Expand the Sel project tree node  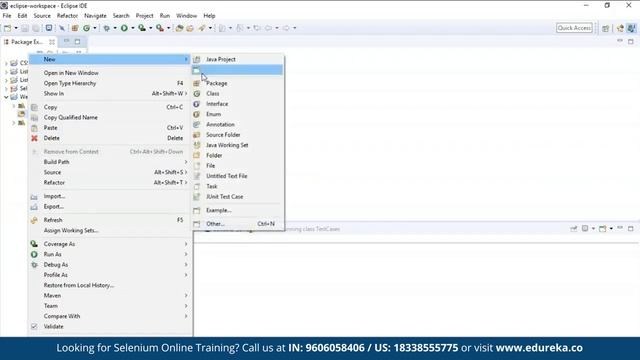tap(6, 89)
